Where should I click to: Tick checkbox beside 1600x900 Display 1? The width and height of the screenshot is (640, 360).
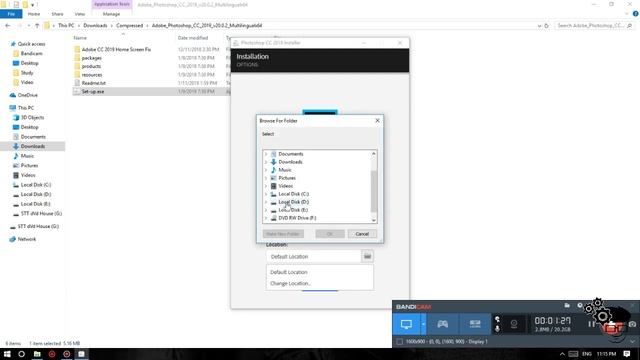tap(400, 342)
